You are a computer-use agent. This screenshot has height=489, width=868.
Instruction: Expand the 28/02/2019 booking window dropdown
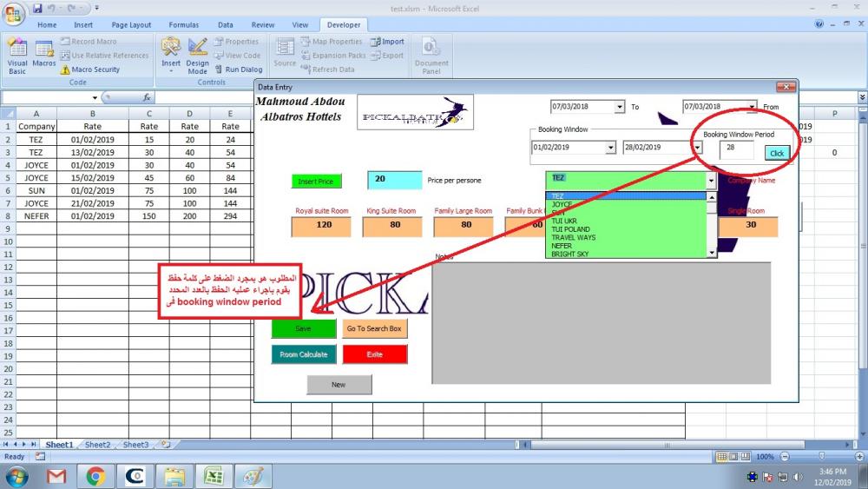pos(698,148)
